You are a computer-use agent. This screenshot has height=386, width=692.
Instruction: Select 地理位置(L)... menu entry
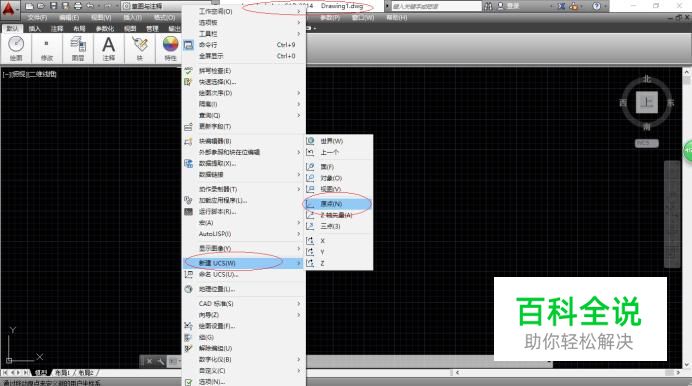coord(244,289)
